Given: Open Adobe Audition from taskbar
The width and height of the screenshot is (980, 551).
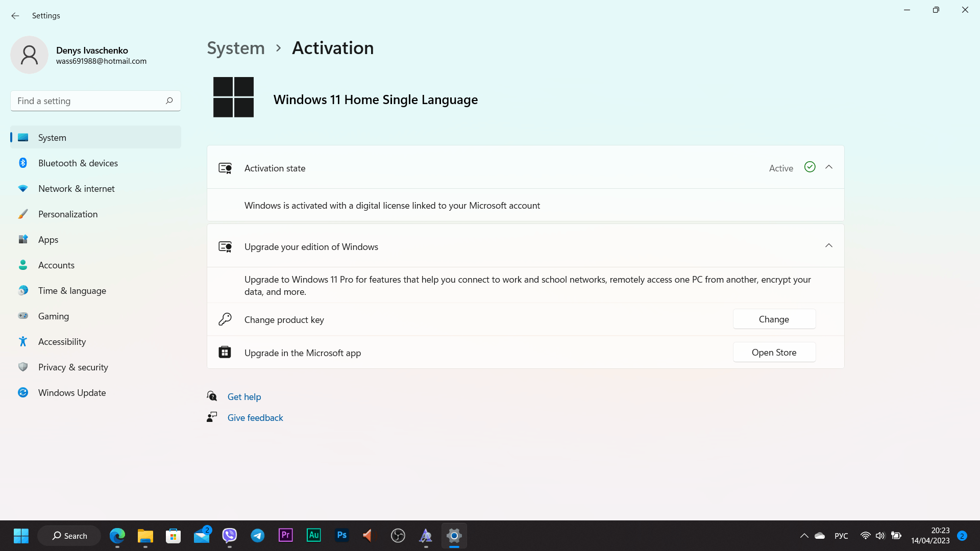Looking at the screenshot, I should [314, 536].
